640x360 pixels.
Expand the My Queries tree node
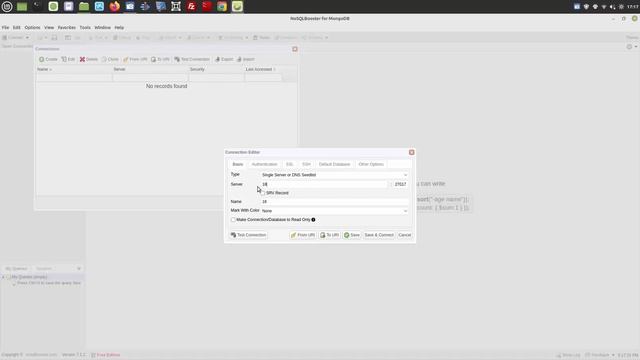click(x=4, y=277)
